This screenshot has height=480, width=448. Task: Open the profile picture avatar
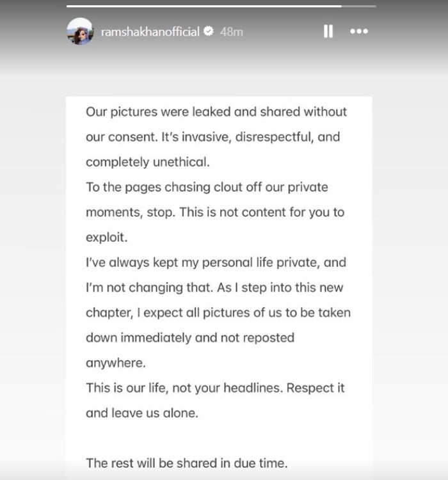pyautogui.click(x=80, y=31)
